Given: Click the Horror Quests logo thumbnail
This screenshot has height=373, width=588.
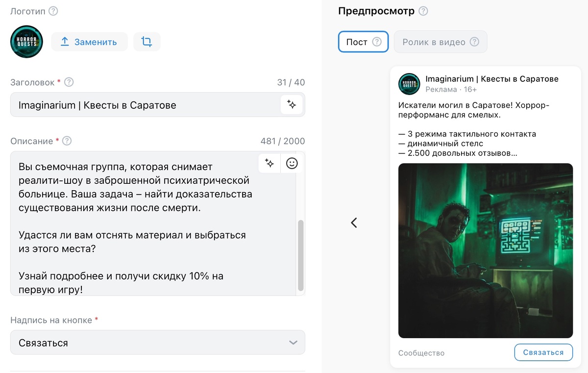Looking at the screenshot, I should [x=26, y=42].
